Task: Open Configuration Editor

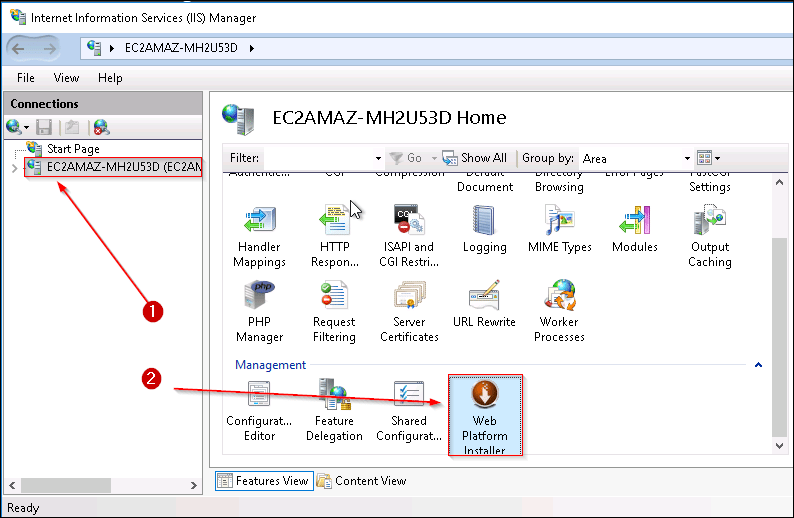Action: (259, 411)
